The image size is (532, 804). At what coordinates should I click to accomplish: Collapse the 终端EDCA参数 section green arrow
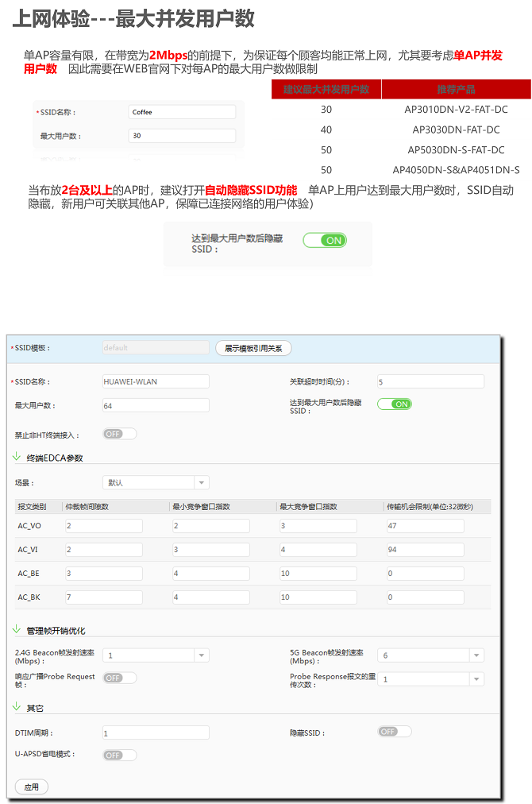17,456
